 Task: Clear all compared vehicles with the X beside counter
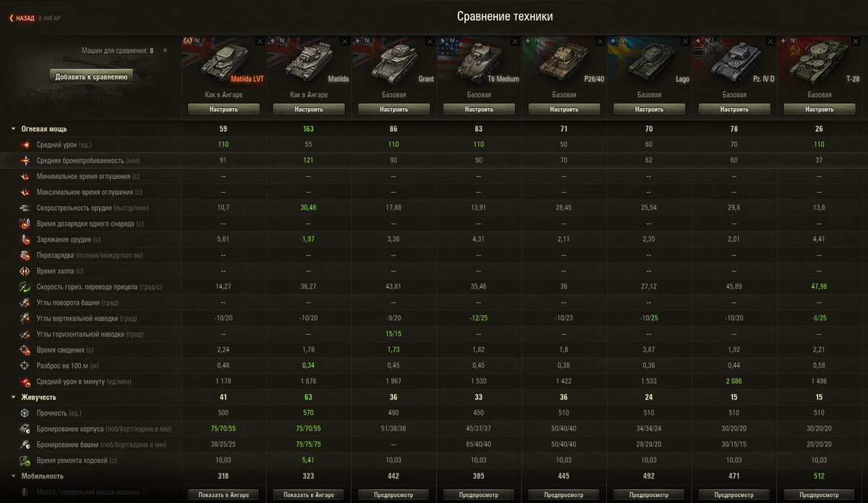165,51
